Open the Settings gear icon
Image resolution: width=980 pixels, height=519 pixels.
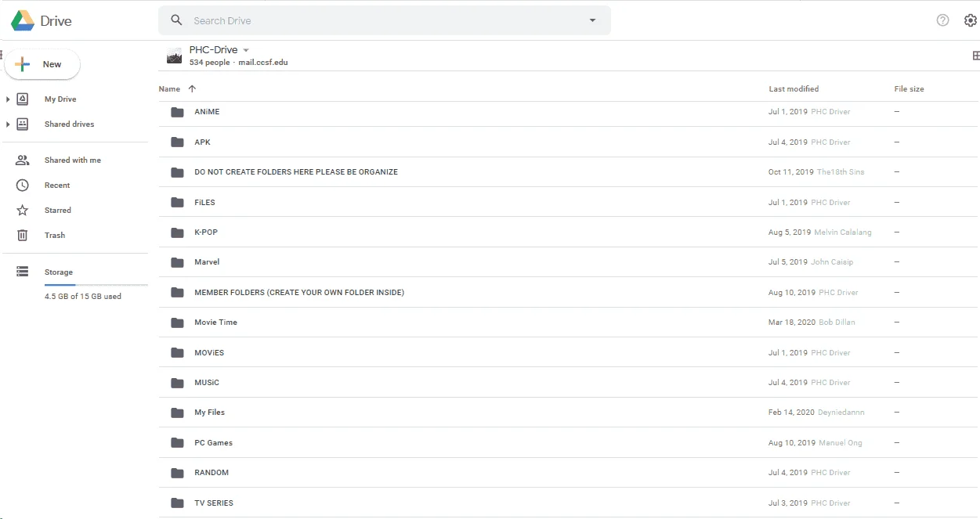[970, 20]
